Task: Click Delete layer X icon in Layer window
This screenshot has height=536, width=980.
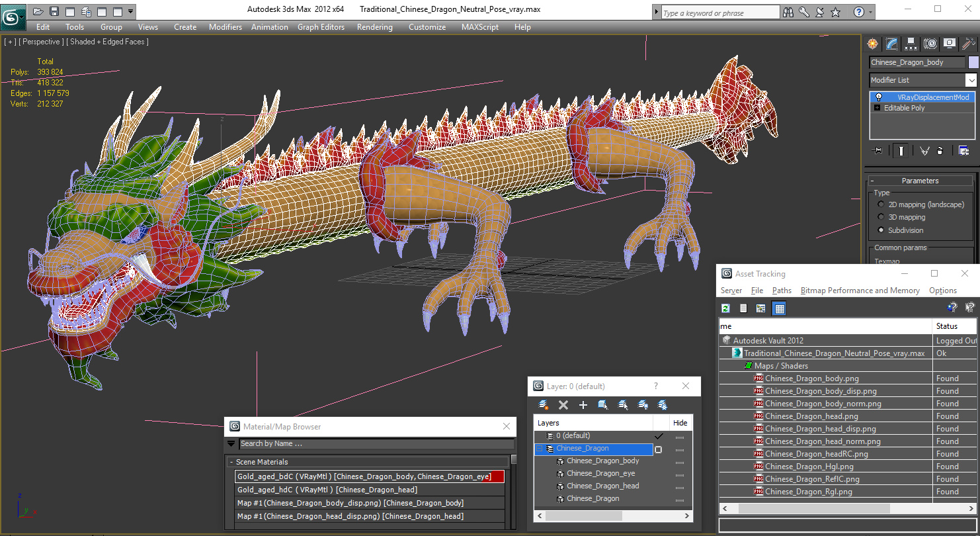Action: coord(563,405)
